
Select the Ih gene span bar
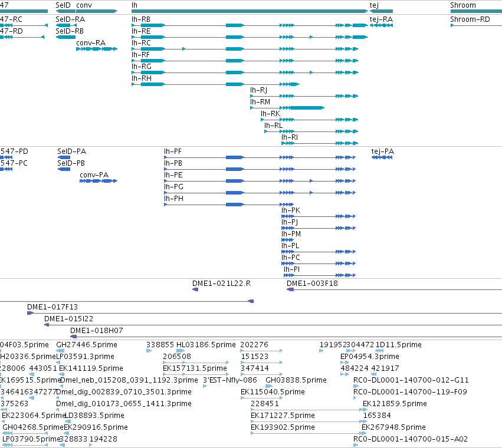(x=250, y=11)
